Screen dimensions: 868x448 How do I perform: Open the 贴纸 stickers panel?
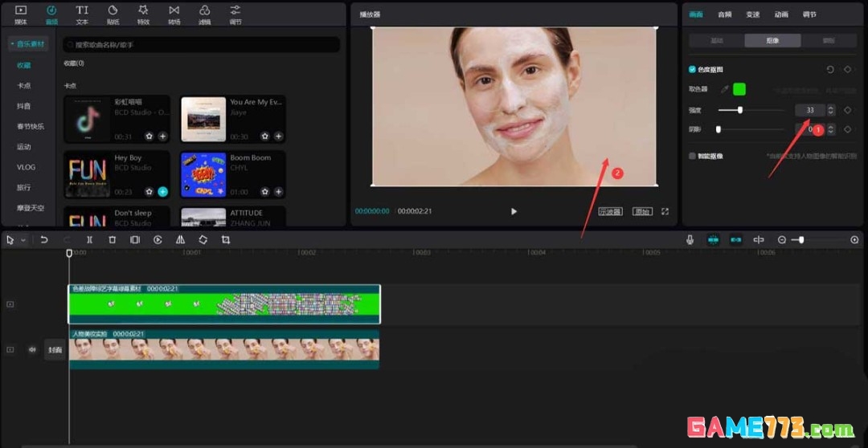(x=113, y=14)
